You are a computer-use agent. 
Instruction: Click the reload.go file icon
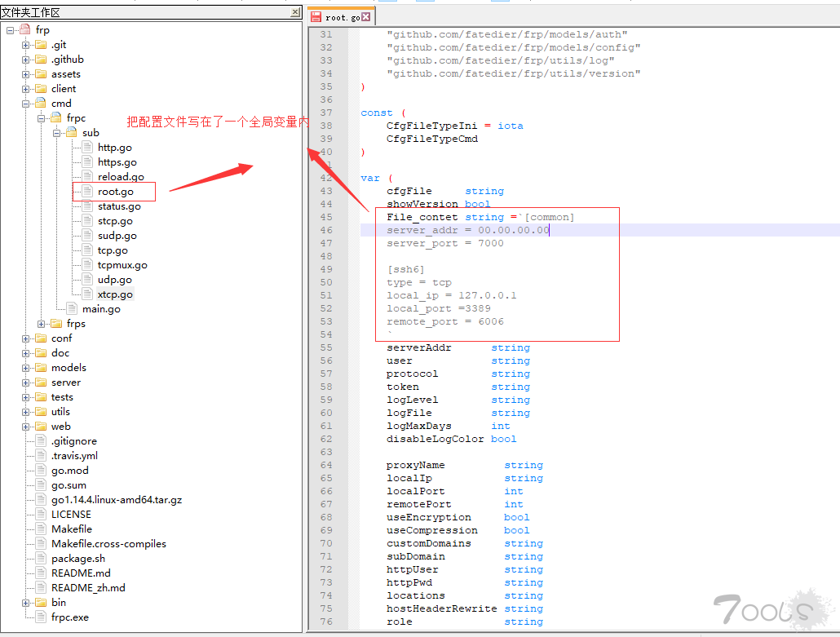click(87, 176)
